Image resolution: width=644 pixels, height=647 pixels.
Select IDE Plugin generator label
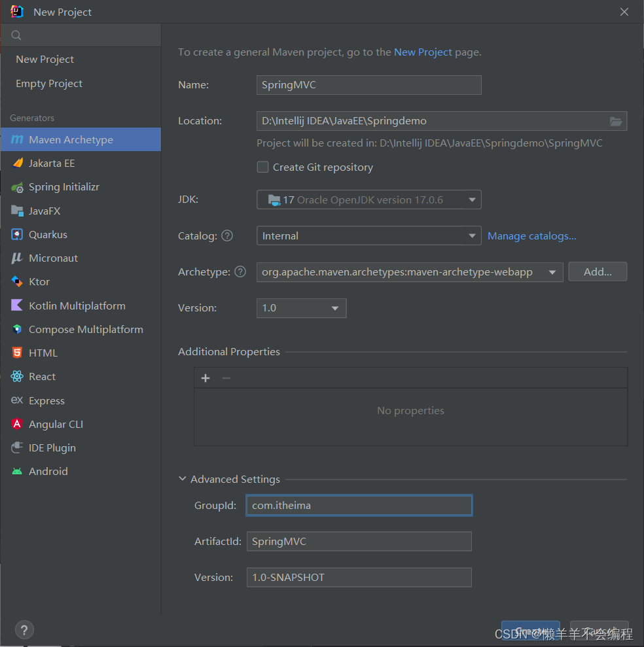point(52,447)
